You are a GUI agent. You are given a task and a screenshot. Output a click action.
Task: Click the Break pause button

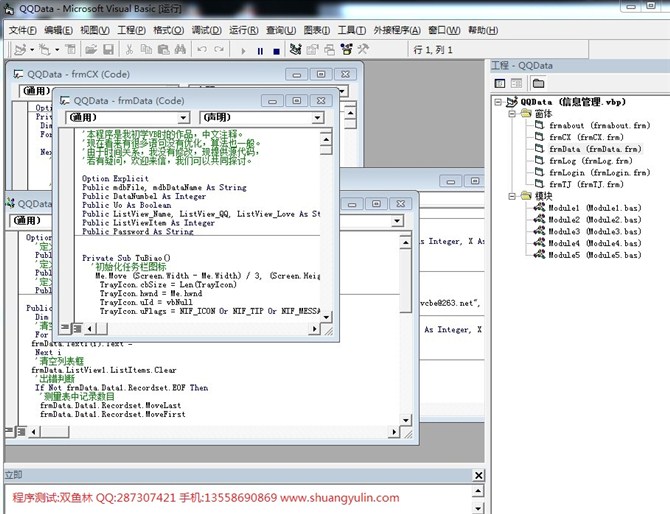[260, 51]
